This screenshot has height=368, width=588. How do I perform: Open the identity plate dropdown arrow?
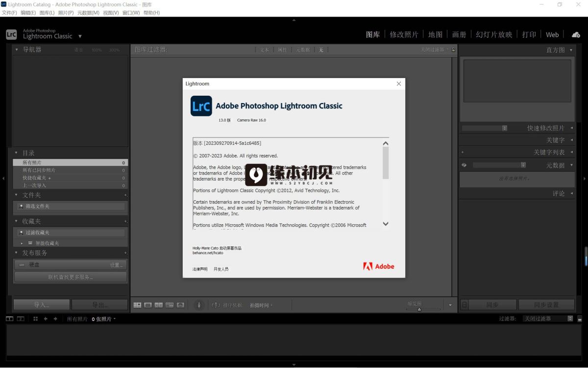(x=80, y=36)
